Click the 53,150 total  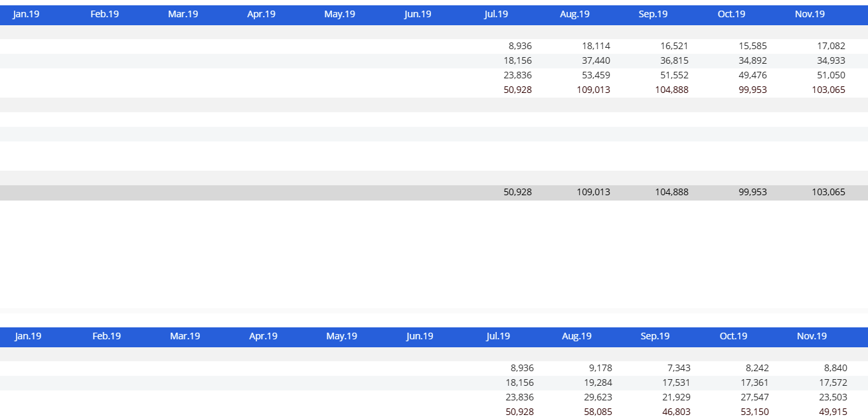(754, 412)
